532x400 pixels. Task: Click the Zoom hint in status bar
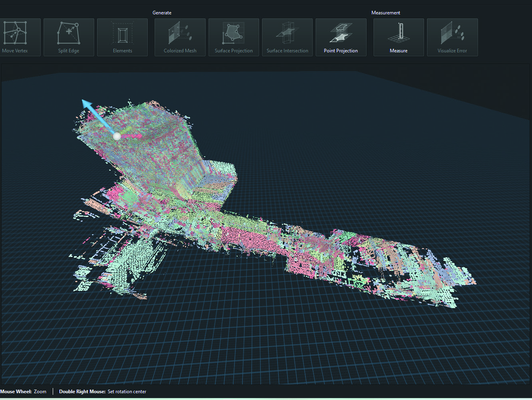point(40,392)
